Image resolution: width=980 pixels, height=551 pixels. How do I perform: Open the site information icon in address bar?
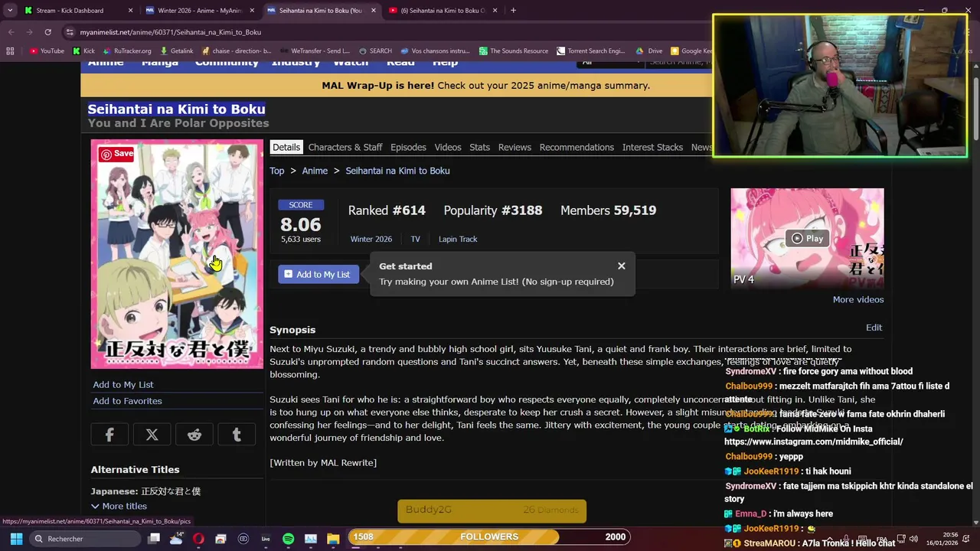[x=70, y=32]
